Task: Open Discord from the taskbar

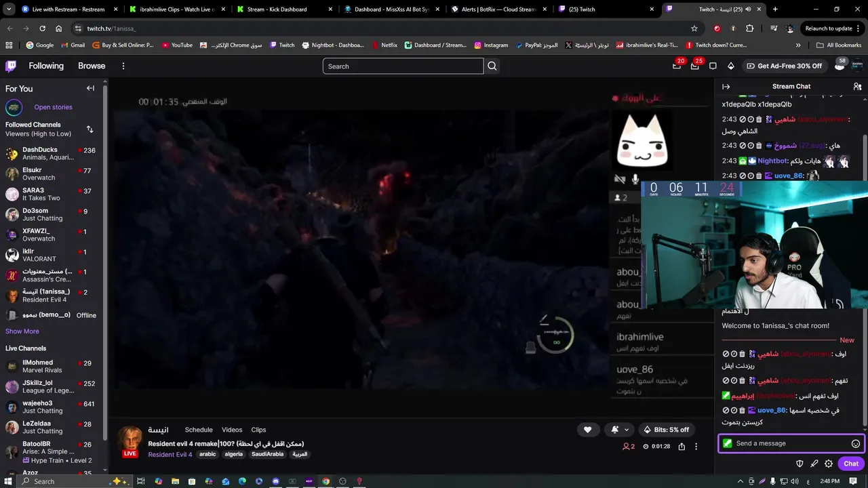Action: coord(275,481)
